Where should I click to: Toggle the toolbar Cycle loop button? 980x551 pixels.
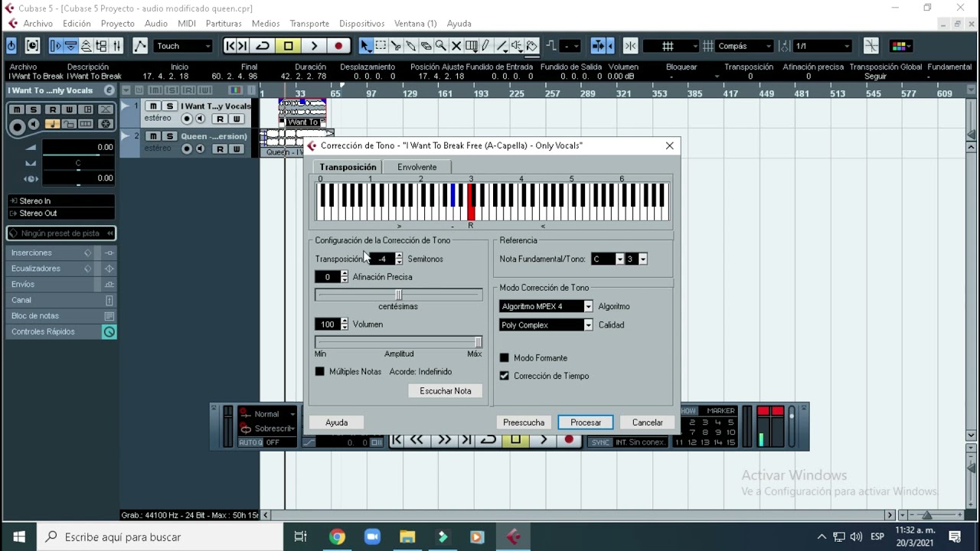click(x=263, y=46)
